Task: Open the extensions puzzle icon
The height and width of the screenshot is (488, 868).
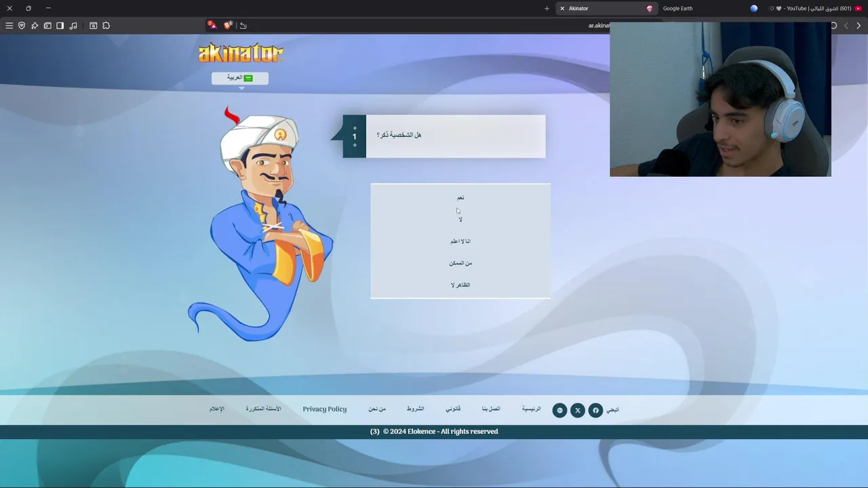Action: pos(106,26)
